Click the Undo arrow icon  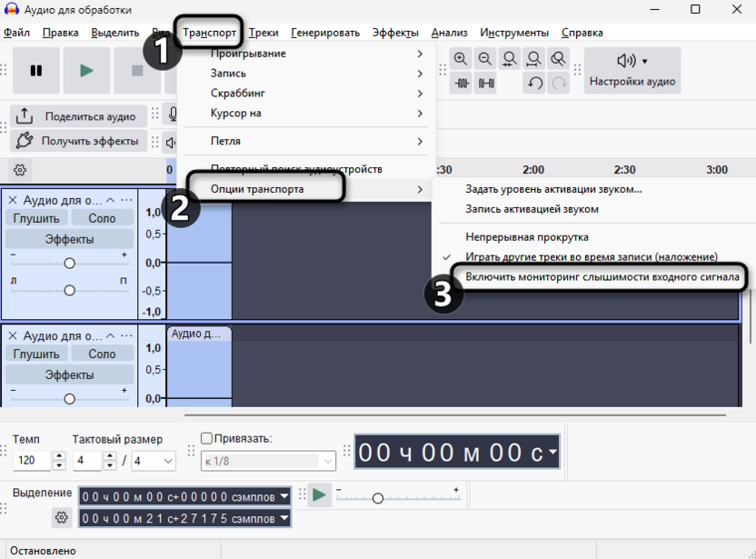pyautogui.click(x=534, y=83)
